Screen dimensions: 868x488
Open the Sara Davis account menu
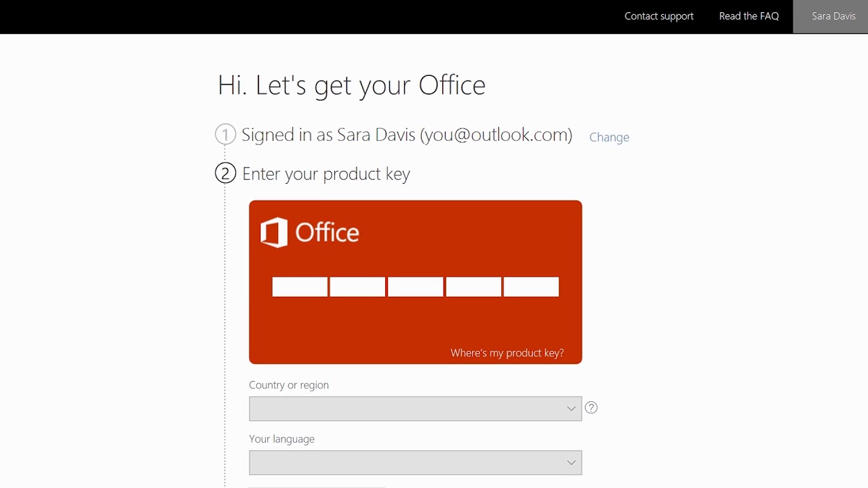(831, 16)
